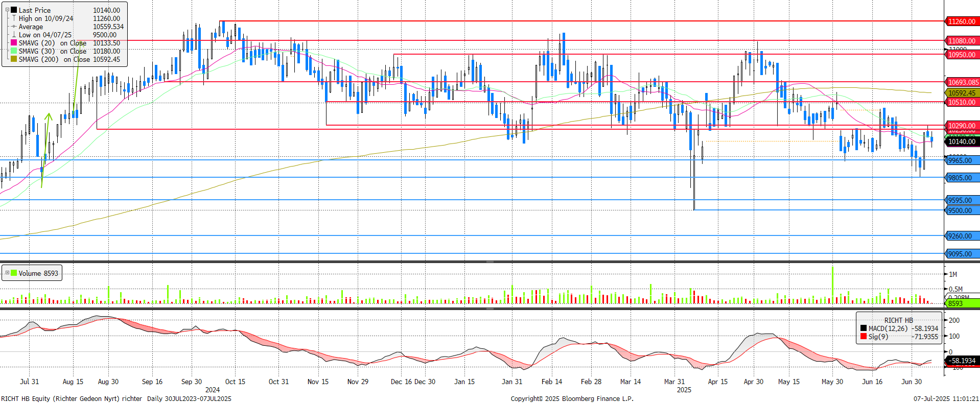Click the 'Jul 31' date axis label
This screenshot has height=403, width=980.
point(29,382)
